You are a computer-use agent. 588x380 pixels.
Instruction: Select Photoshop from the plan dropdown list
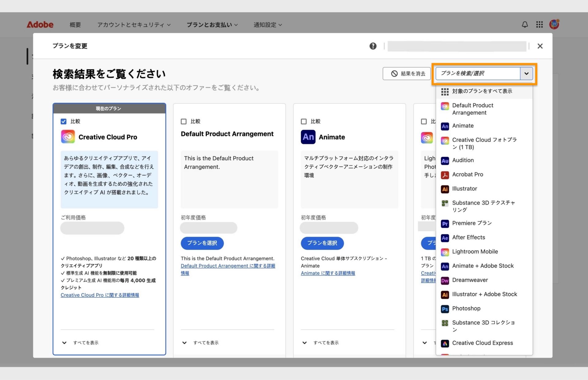[x=466, y=309]
